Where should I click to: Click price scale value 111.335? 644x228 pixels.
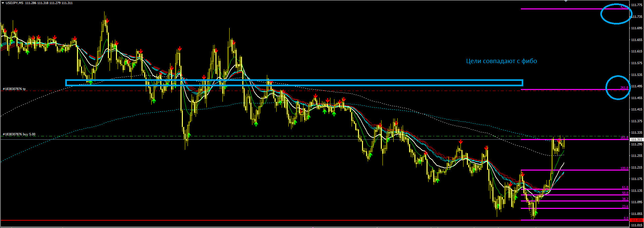(x=637, y=133)
